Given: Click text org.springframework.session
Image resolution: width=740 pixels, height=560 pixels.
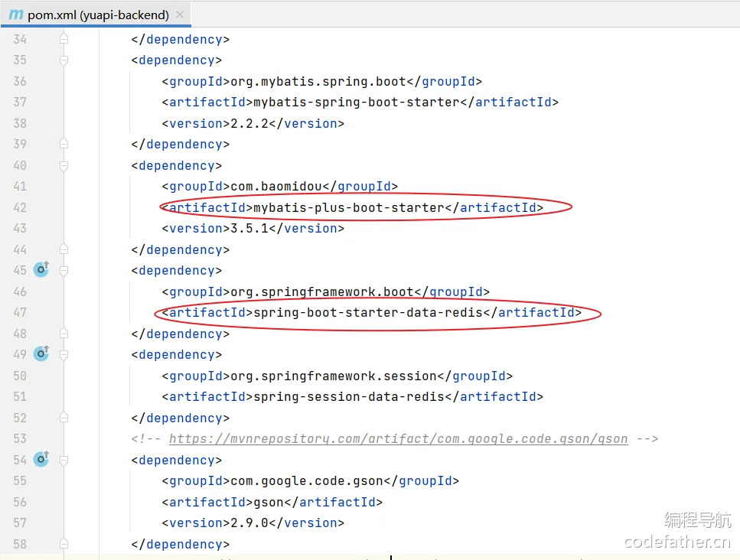Looking at the screenshot, I should point(334,376).
